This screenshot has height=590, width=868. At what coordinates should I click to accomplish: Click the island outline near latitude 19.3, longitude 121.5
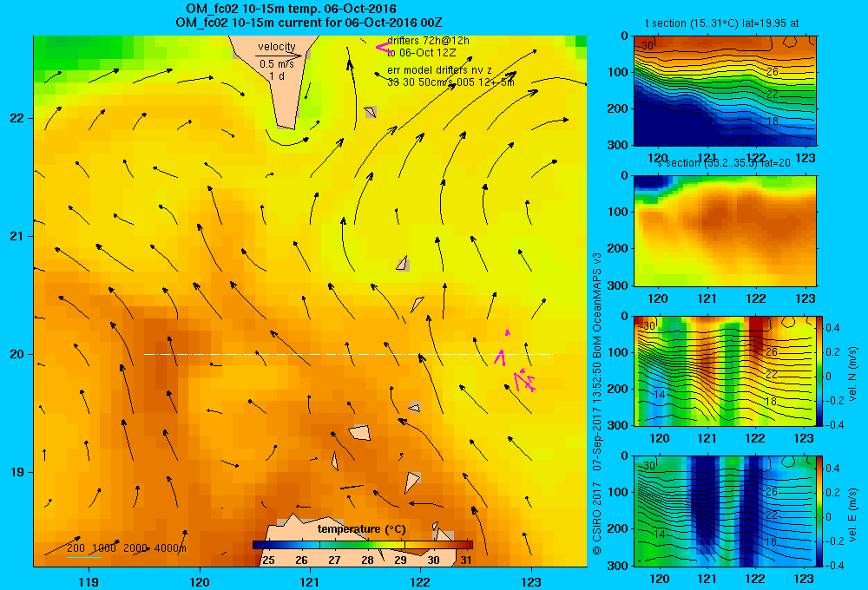click(360, 432)
